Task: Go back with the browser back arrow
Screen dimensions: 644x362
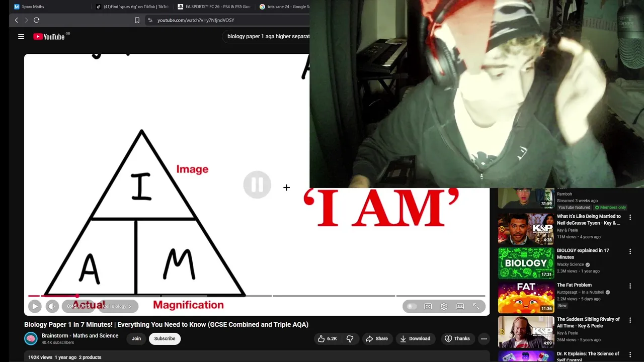Action: pos(16,20)
